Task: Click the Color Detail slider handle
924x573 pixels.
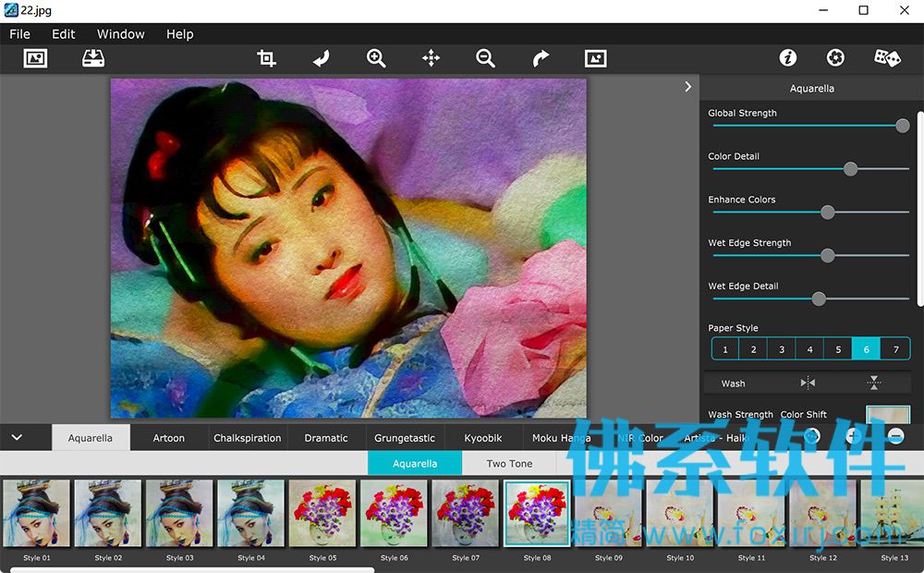Action: (850, 169)
